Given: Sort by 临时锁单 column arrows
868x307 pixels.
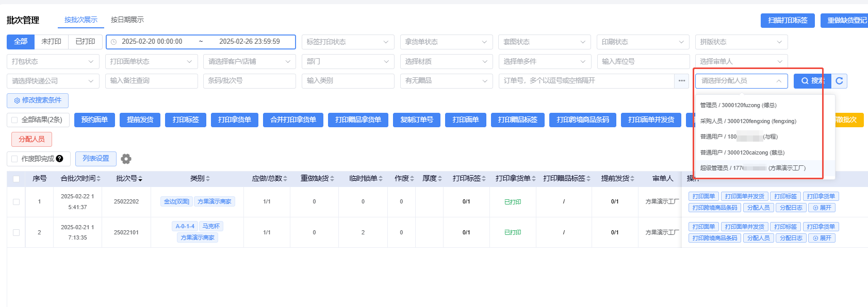Looking at the screenshot, I should tap(381, 179).
